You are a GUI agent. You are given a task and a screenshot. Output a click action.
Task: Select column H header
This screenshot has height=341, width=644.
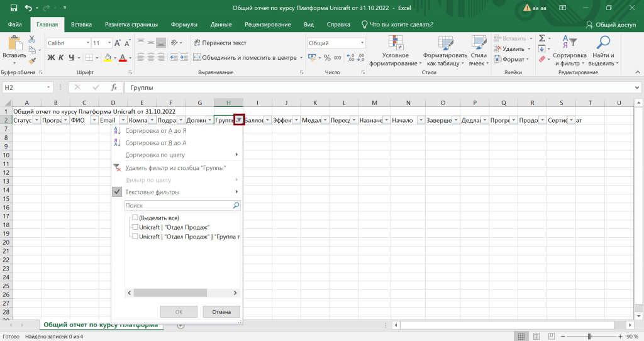click(x=228, y=103)
